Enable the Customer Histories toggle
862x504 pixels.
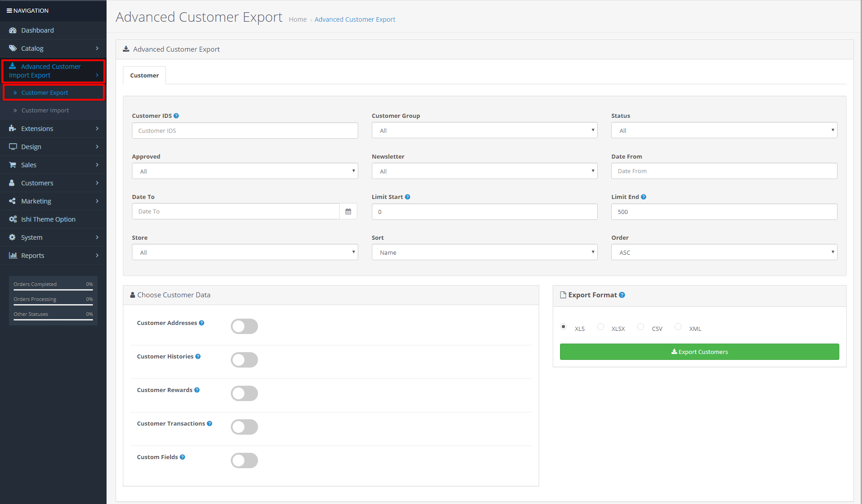[x=244, y=360]
